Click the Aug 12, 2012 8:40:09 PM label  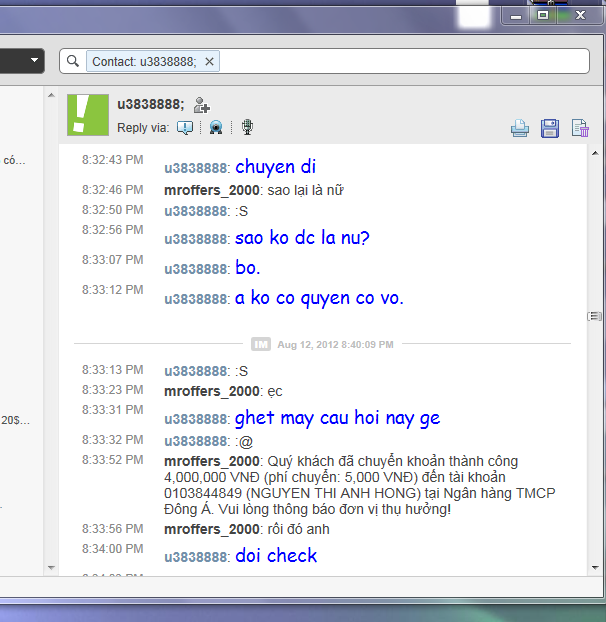[335, 344]
